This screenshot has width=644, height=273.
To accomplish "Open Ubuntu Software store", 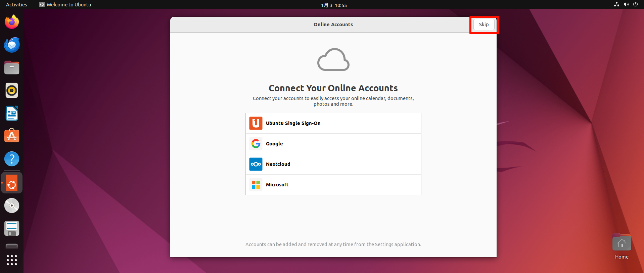I will [12, 136].
